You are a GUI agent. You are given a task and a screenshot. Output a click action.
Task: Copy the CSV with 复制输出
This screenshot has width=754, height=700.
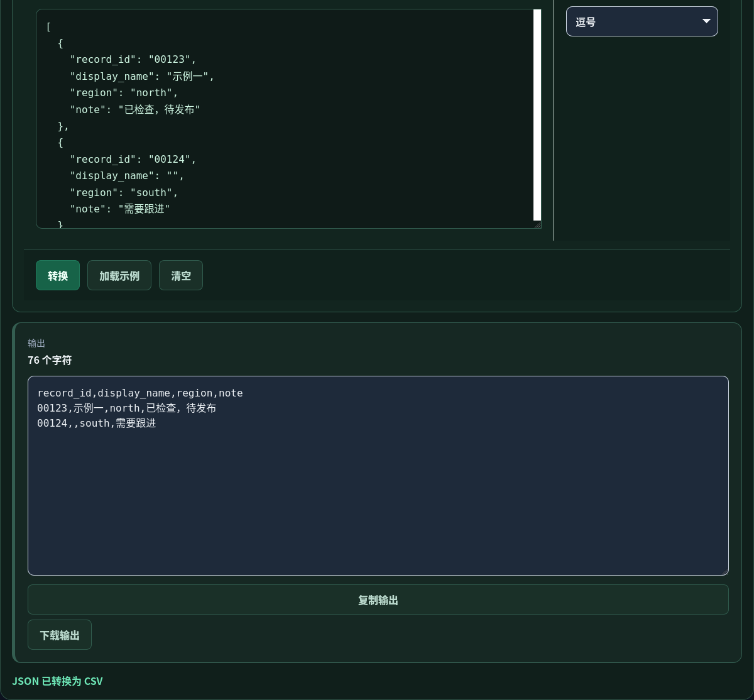378,599
